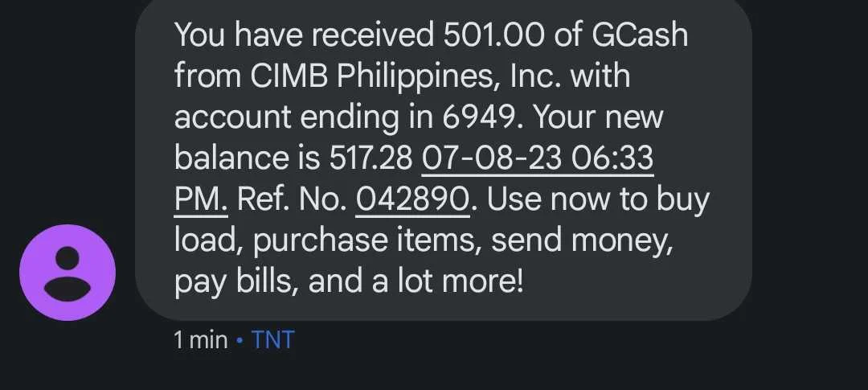Select the GCash received message bubble
The height and width of the screenshot is (390, 868).
pos(444,158)
